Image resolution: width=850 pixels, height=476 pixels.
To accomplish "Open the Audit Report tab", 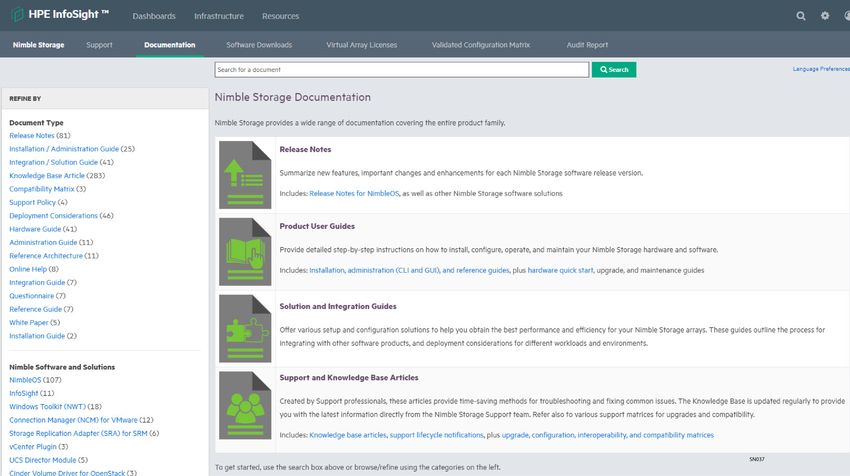I will [x=587, y=45].
